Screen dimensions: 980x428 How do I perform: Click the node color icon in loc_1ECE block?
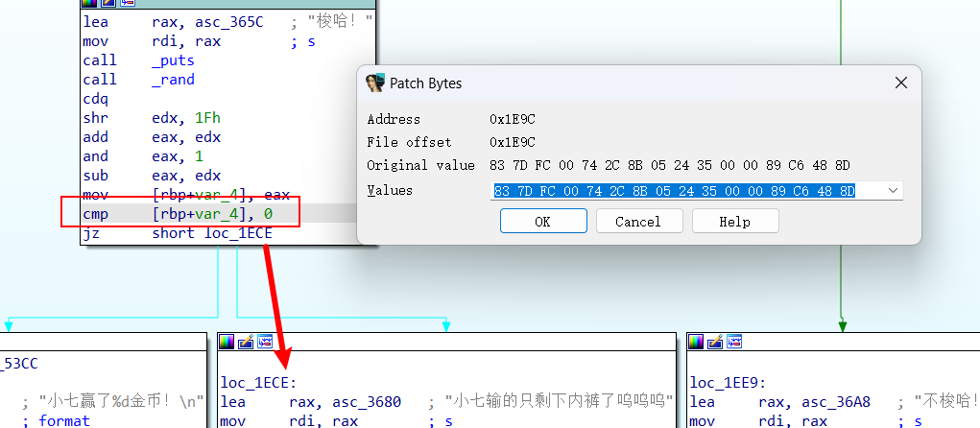[x=227, y=342]
